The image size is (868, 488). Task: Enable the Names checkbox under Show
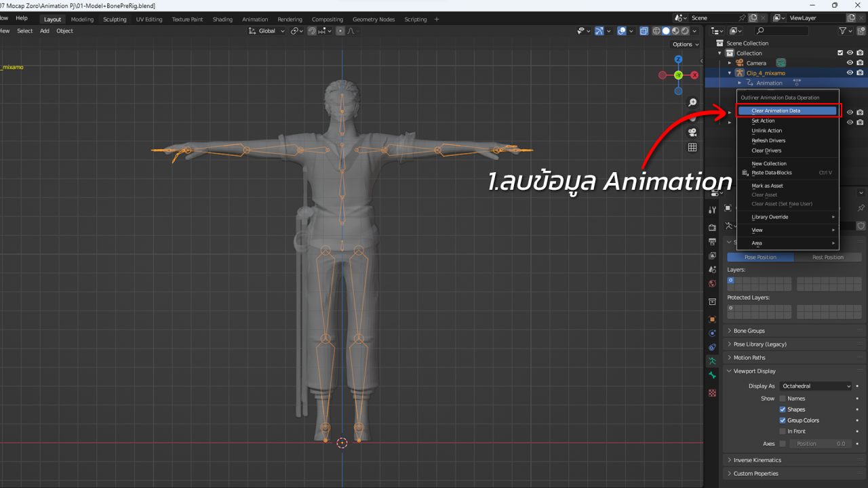click(783, 398)
